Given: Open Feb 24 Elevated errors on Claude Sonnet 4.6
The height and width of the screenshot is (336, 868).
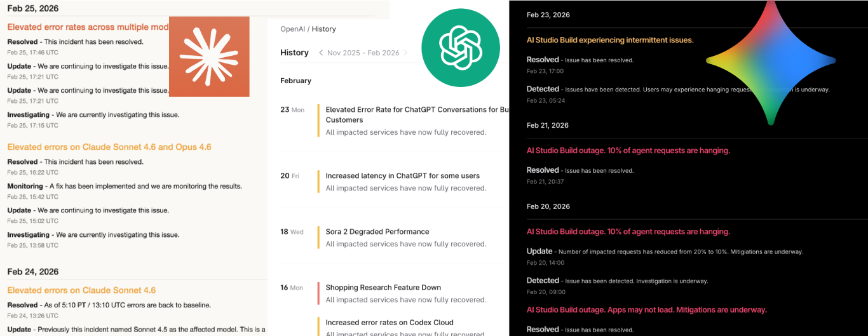Looking at the screenshot, I should click(81, 290).
